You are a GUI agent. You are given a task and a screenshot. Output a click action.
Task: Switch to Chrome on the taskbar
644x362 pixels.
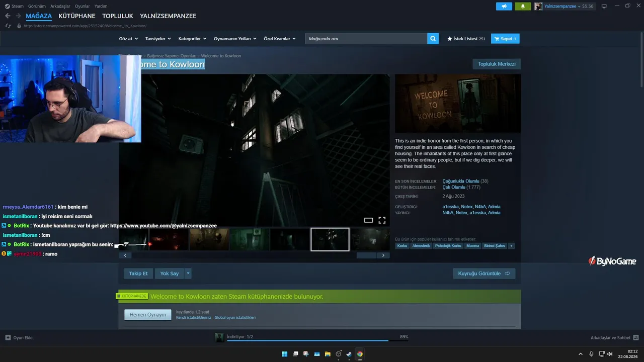pos(360,354)
